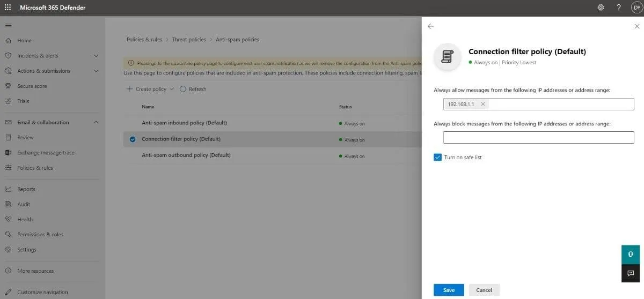
Task: Open the DY account avatar
Action: (x=636, y=8)
